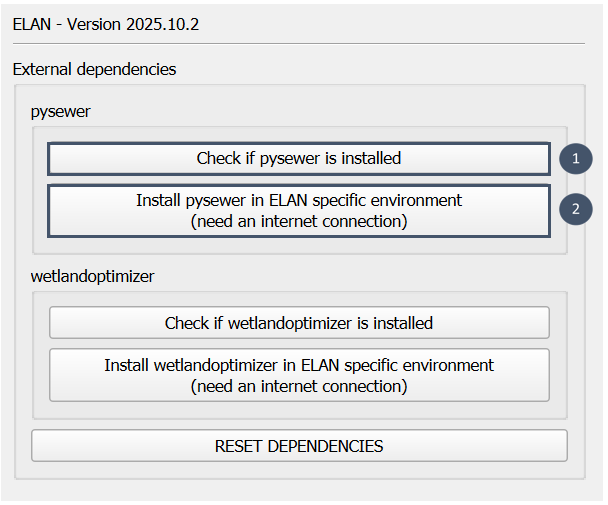Image resolution: width=608 pixels, height=505 pixels.
Task: Click the "pysewer" section label
Action: [61, 112]
